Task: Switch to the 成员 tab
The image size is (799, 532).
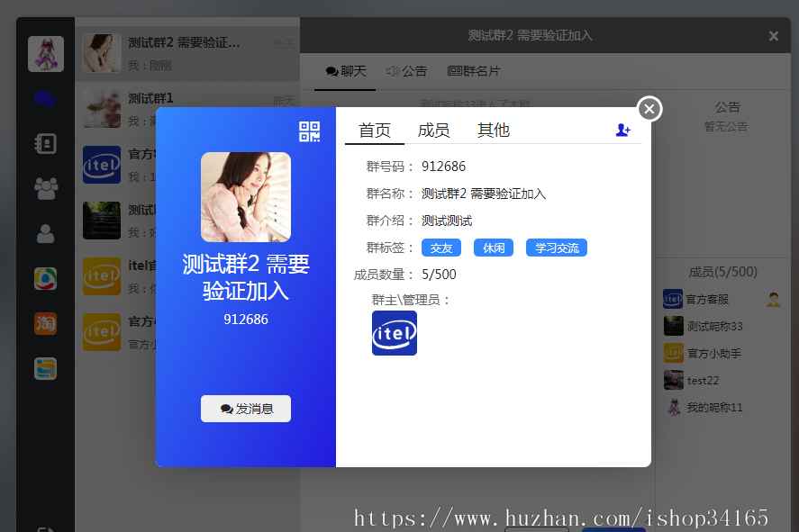Action: 433,131
